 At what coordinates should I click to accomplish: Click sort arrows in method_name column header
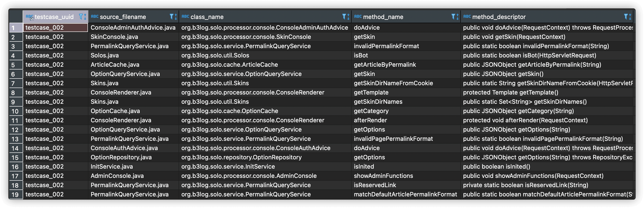pyautogui.click(x=458, y=17)
